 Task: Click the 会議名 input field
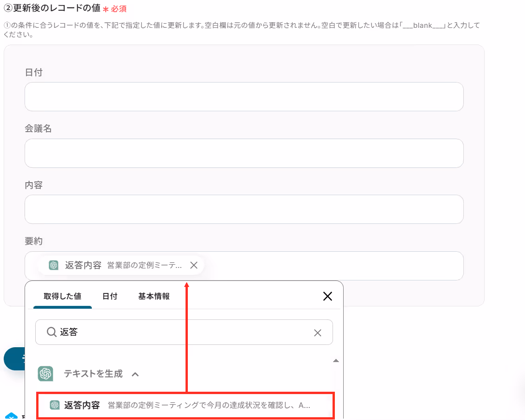tap(244, 153)
